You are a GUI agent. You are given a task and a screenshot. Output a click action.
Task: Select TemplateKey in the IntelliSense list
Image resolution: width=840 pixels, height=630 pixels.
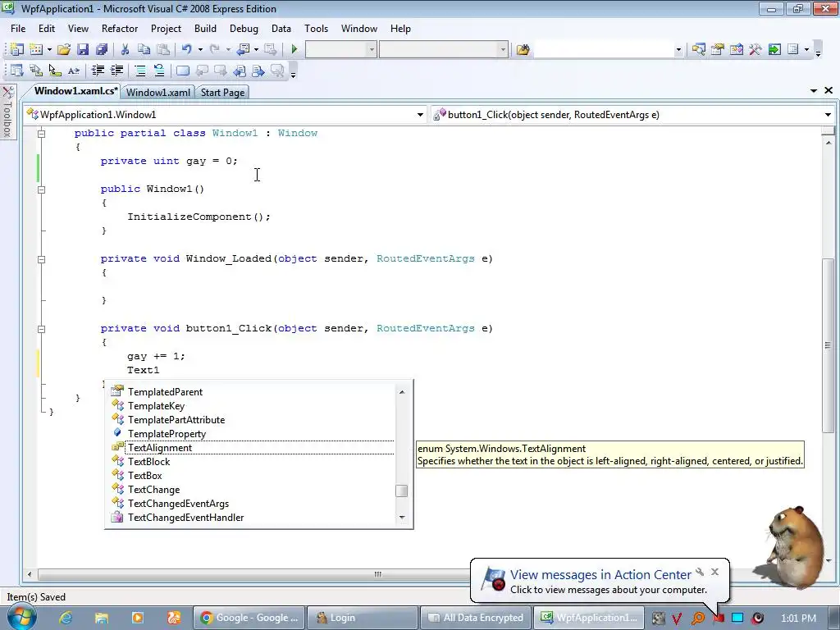pyautogui.click(x=156, y=406)
